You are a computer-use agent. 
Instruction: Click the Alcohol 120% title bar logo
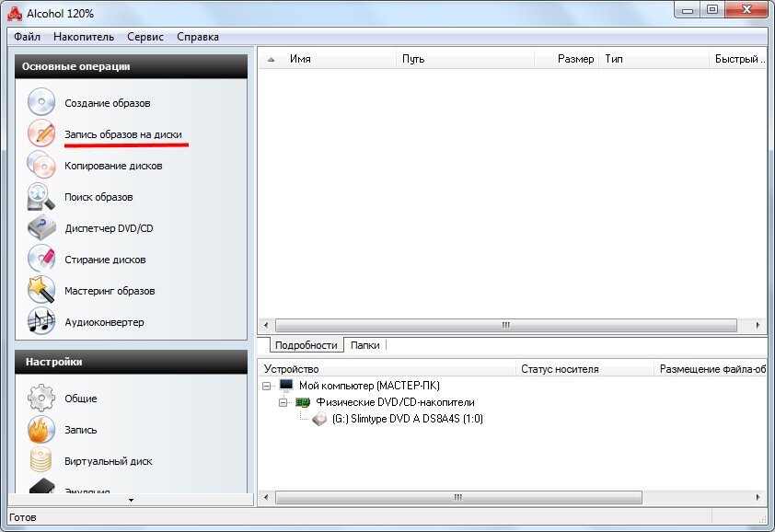tap(15, 14)
